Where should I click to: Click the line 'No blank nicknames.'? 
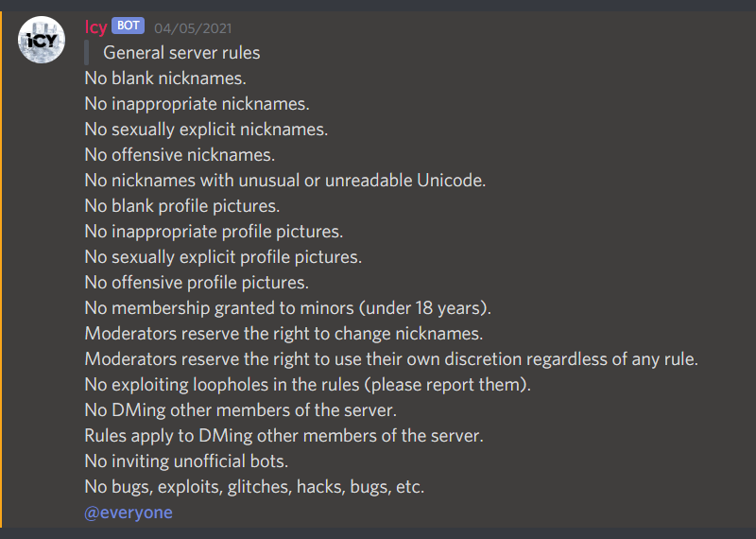coord(165,78)
